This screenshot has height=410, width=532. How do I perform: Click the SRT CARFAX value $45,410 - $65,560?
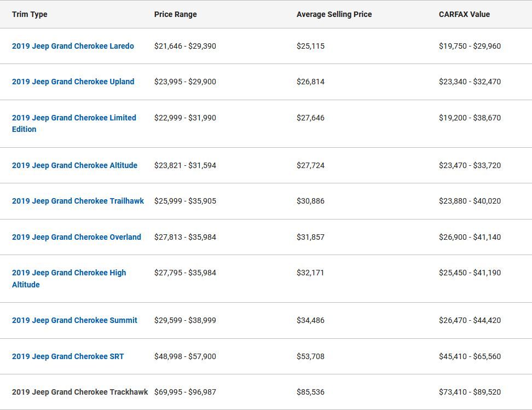(x=470, y=356)
